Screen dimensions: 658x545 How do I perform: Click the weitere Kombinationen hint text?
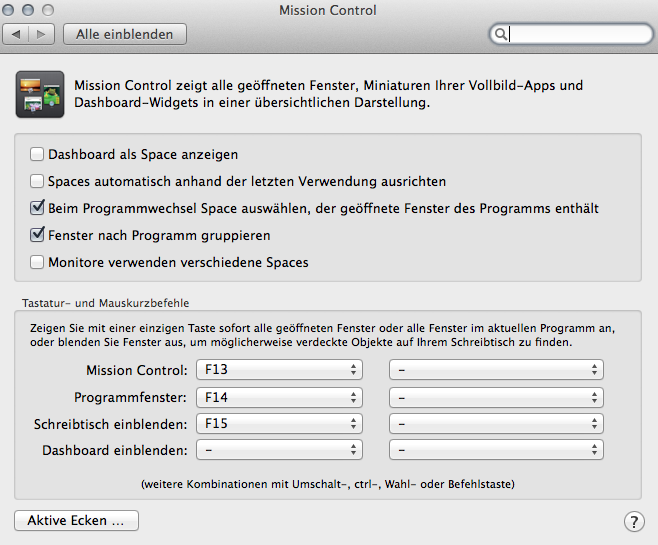tap(328, 484)
